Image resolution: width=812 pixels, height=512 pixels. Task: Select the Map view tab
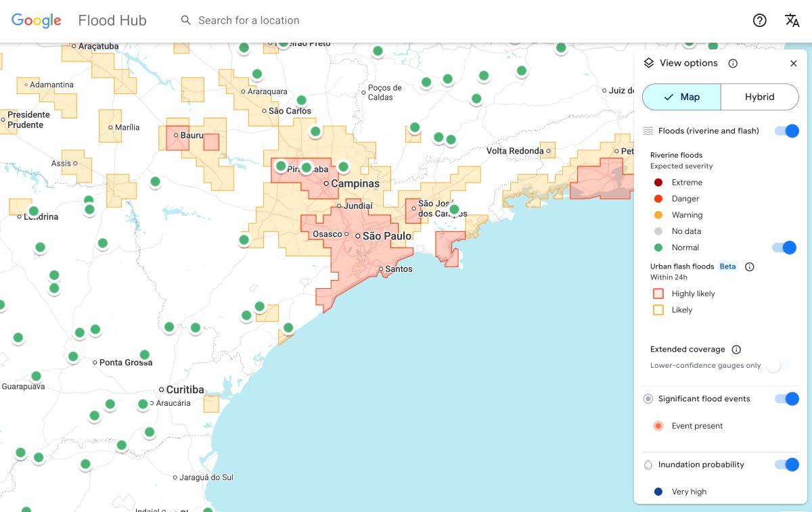pos(681,97)
